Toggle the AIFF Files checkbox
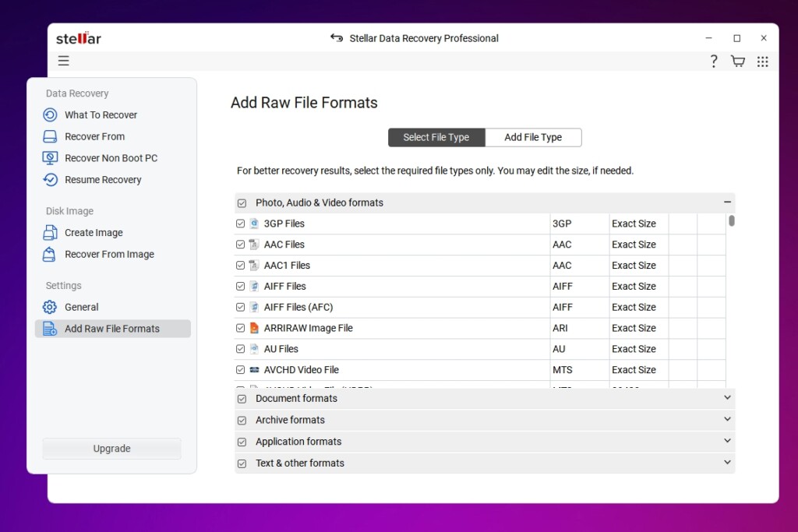 (240, 287)
